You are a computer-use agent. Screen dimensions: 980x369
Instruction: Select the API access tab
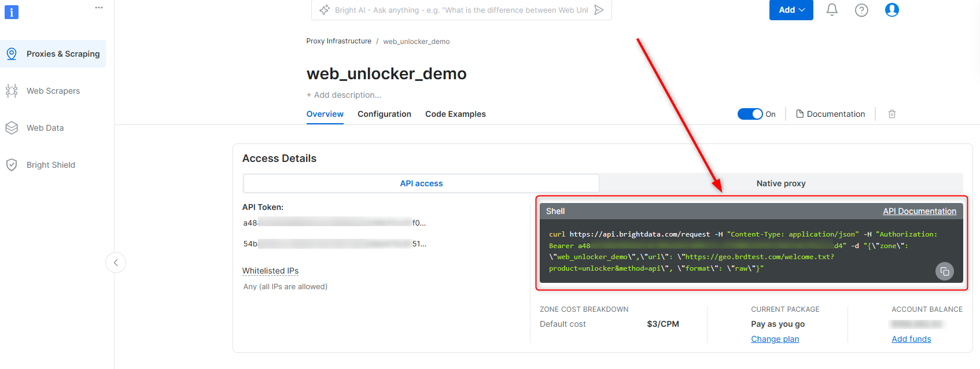point(421,183)
